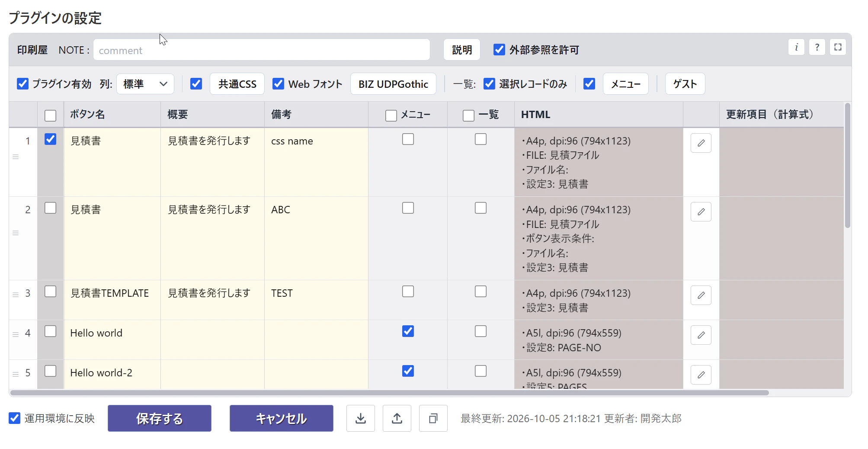Focus the NOTE comment input field

[x=262, y=50]
